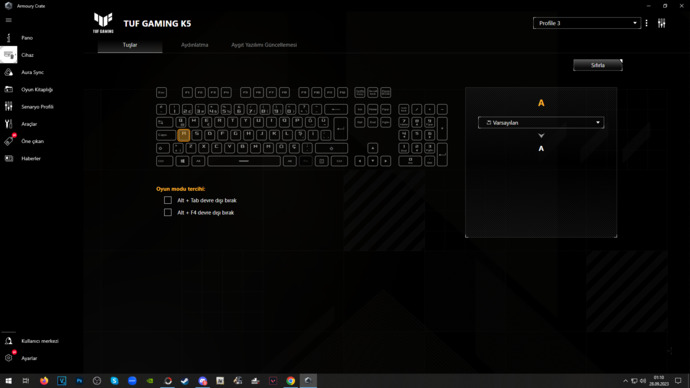Switch to the Aydınlatma tab

point(195,45)
